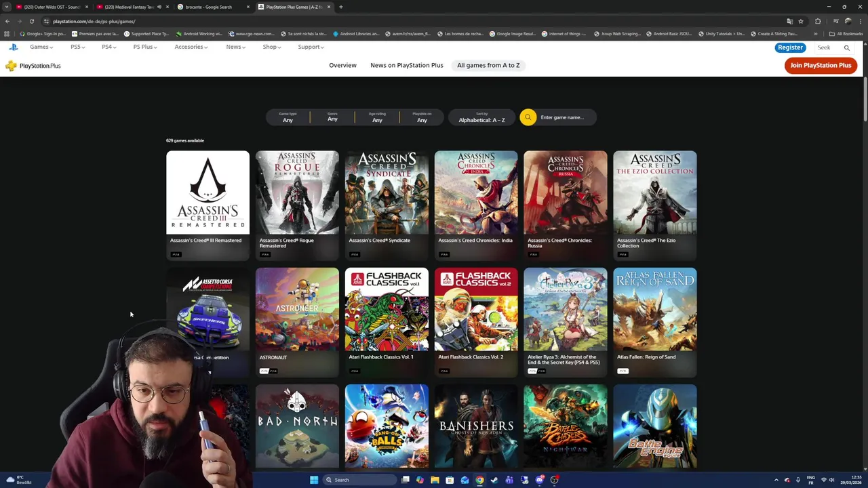Screen dimensions: 868x488
Task: Open the Microsoft Store taskbar icon
Action: pos(450,480)
